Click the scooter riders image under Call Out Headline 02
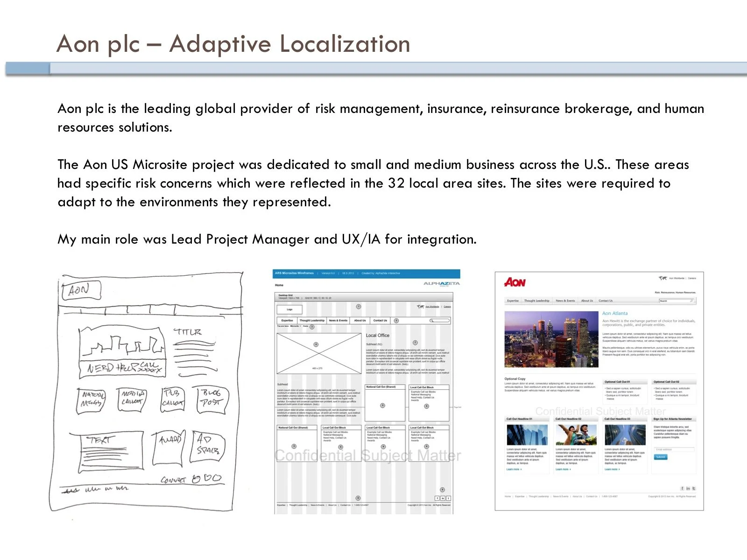Screen dimensions: 747x560 point(576,435)
